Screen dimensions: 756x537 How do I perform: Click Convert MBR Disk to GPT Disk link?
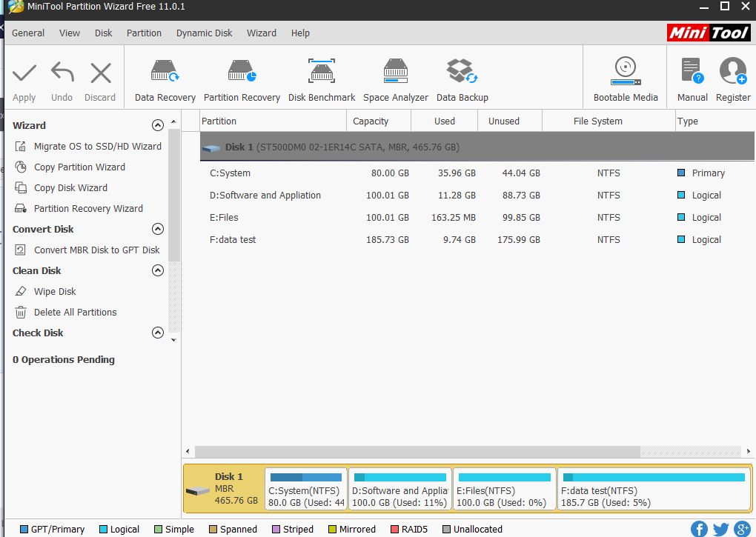[x=96, y=250]
